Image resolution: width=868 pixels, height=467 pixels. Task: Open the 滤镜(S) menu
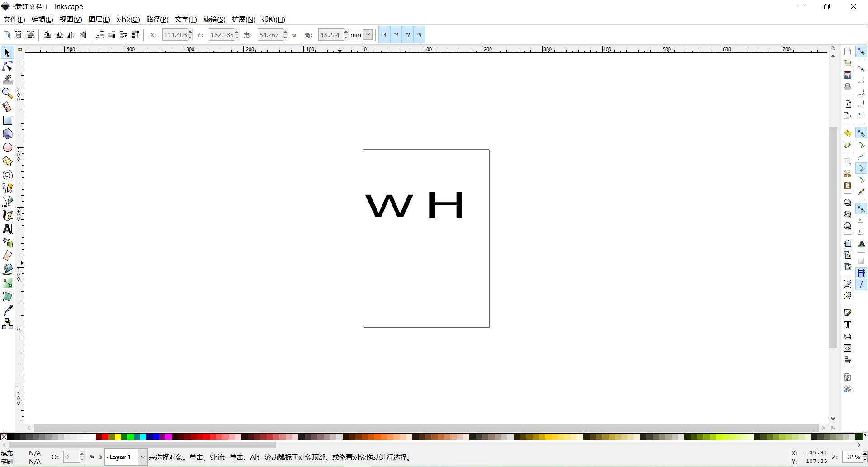[x=214, y=19]
